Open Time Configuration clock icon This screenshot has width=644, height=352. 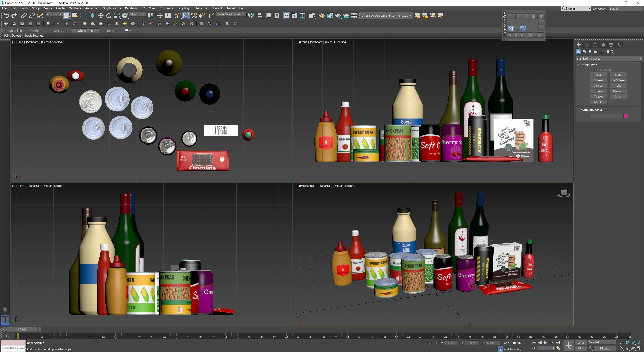tap(558, 348)
